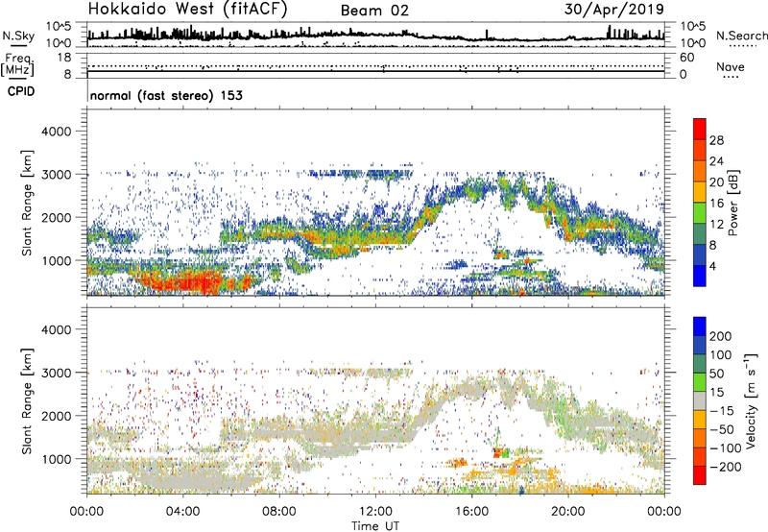The width and height of the screenshot is (768, 532).
Task: Click the '04:00' time tick label
Action: pyautogui.click(x=183, y=512)
